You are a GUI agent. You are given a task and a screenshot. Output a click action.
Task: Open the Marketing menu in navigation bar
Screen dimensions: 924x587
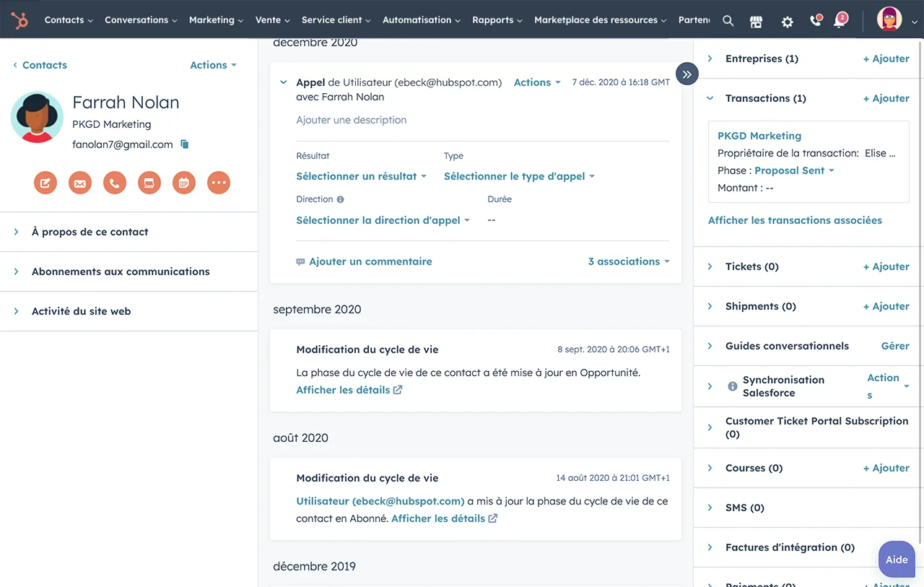(216, 20)
